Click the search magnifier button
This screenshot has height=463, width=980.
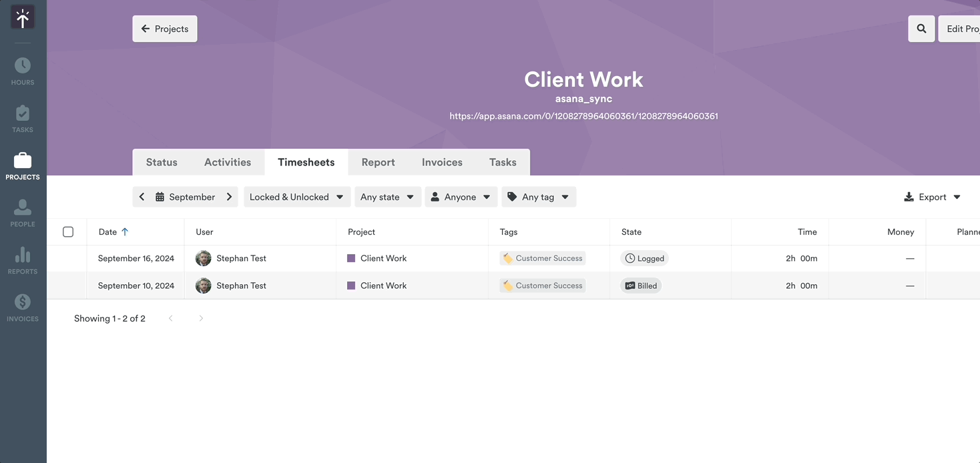pyautogui.click(x=921, y=29)
